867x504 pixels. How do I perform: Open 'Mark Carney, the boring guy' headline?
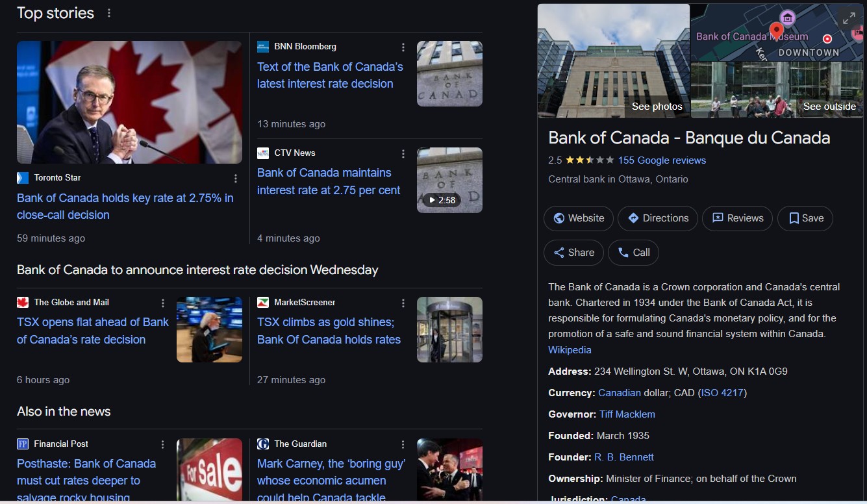point(331,481)
